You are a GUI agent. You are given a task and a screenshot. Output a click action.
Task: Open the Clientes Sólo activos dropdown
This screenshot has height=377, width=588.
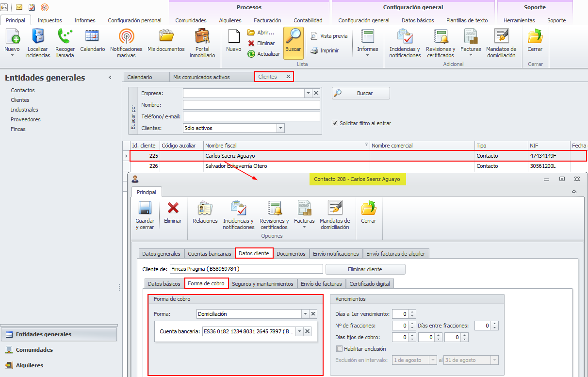click(280, 128)
